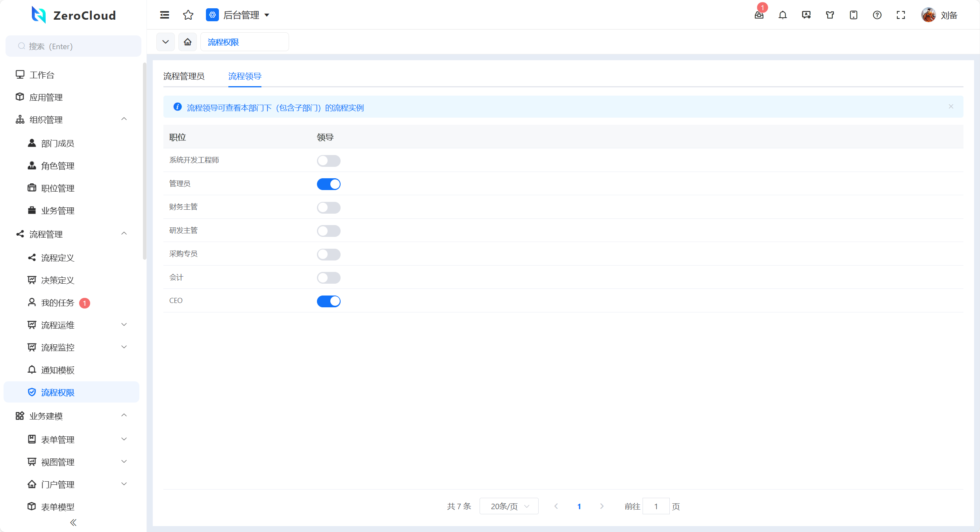Close the blue info alert banner
The height and width of the screenshot is (532, 980).
point(951,107)
